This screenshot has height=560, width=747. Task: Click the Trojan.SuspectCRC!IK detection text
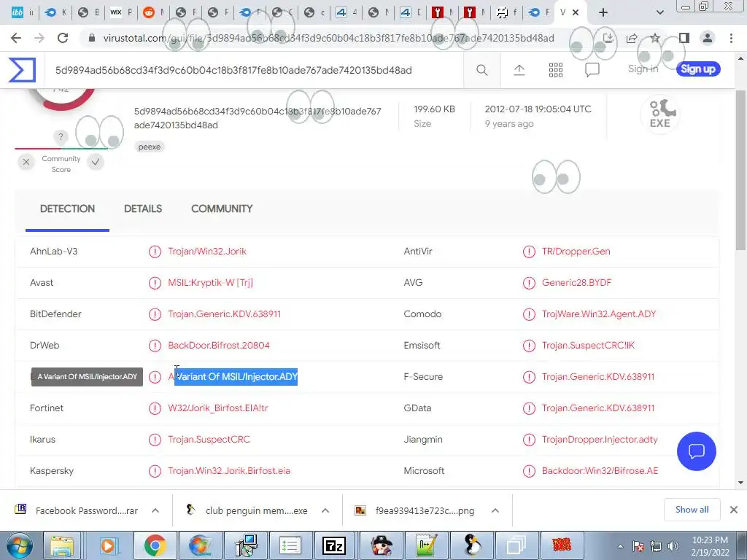(x=588, y=346)
